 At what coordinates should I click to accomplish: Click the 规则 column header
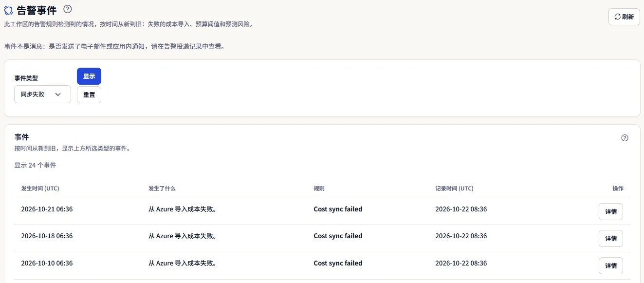pos(319,189)
